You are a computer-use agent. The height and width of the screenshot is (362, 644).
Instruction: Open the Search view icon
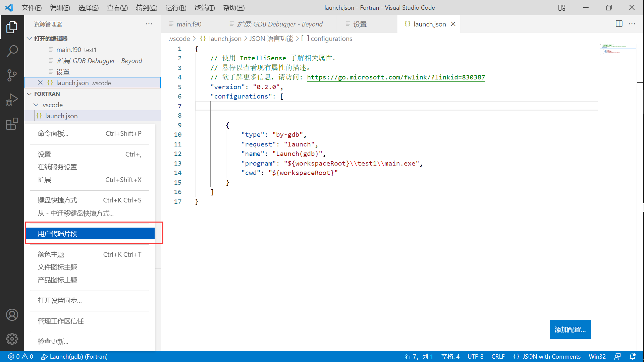[12, 51]
